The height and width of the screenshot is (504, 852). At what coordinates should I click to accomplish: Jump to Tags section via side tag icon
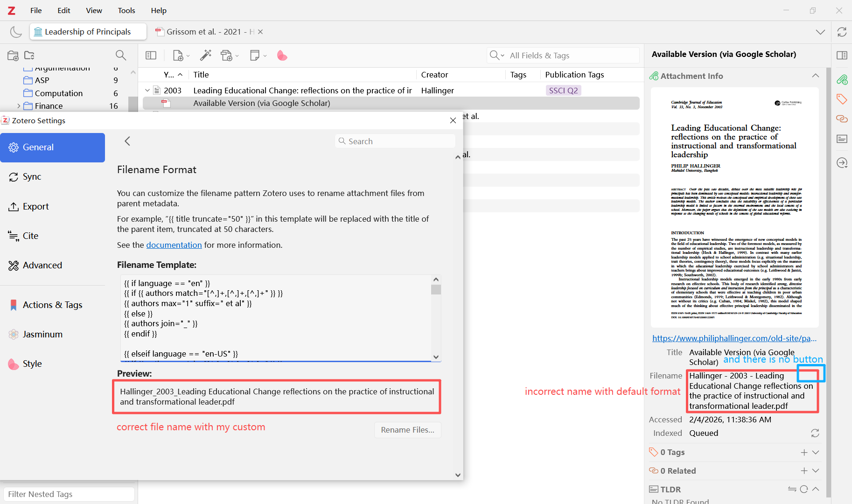(x=842, y=99)
